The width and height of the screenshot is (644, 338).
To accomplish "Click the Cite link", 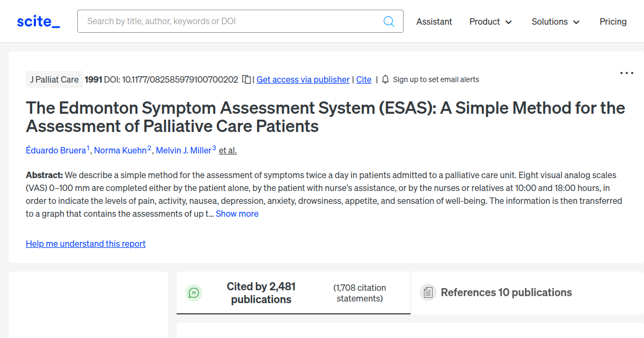I will coord(363,79).
